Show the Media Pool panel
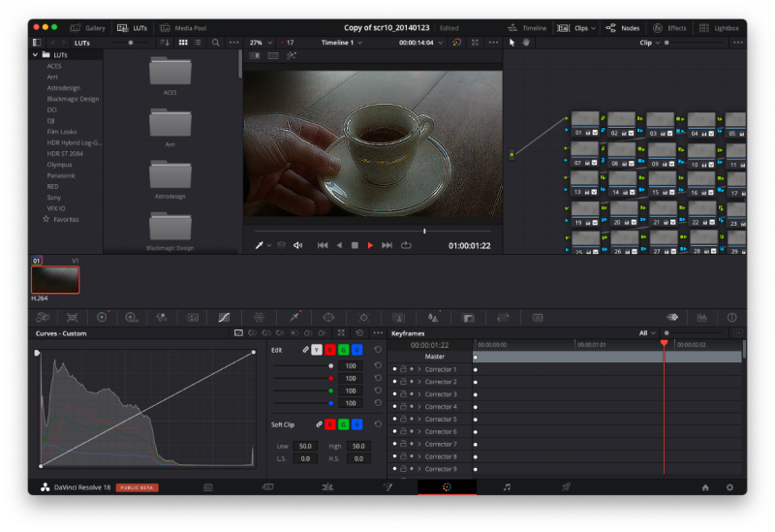775x532 pixels. click(182, 28)
